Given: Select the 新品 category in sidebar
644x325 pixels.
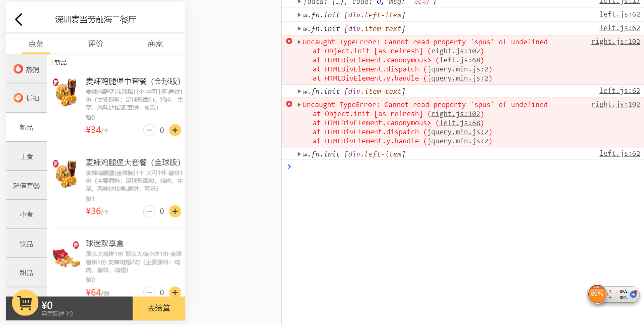Looking at the screenshot, I should click(26, 127).
